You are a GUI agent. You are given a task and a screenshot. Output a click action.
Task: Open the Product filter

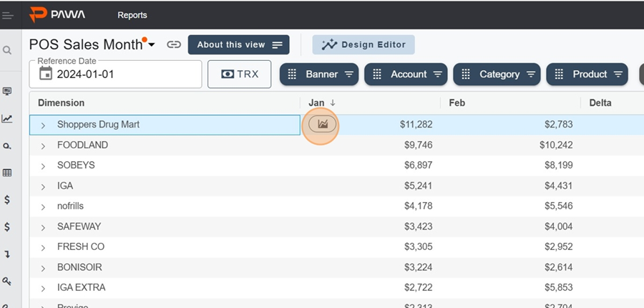coord(587,74)
